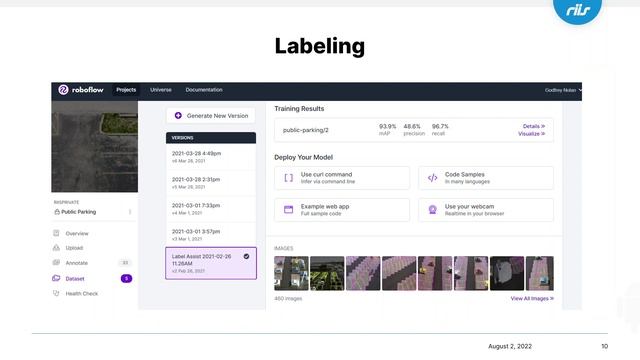Click the curl command brackets icon
Viewport: 640px width, 360px height.
pyautogui.click(x=289, y=178)
